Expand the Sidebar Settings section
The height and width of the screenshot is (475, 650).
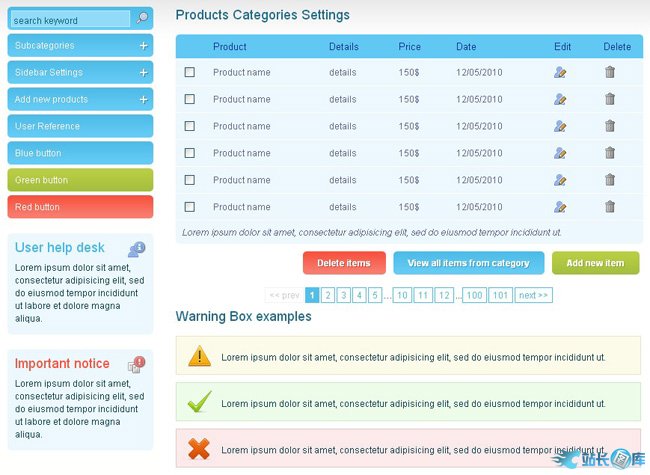pos(144,73)
